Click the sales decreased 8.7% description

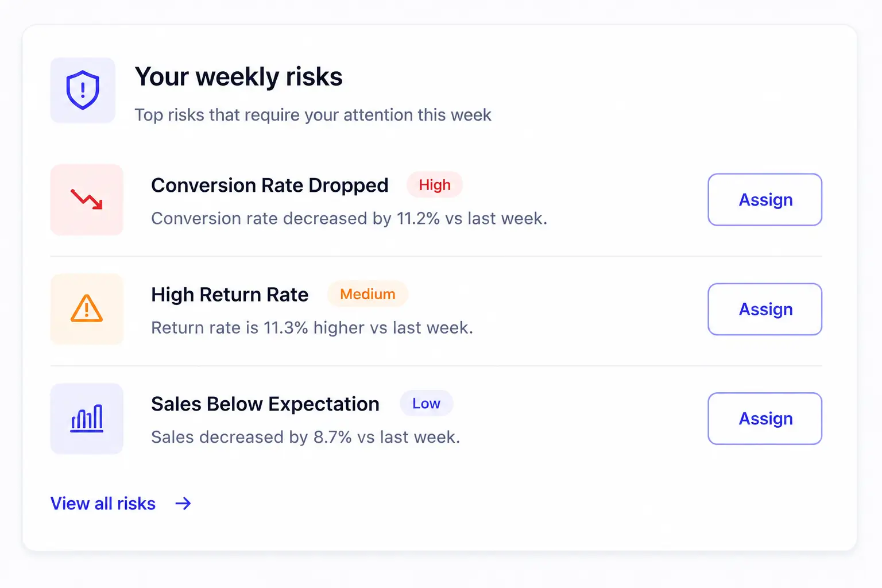305,437
